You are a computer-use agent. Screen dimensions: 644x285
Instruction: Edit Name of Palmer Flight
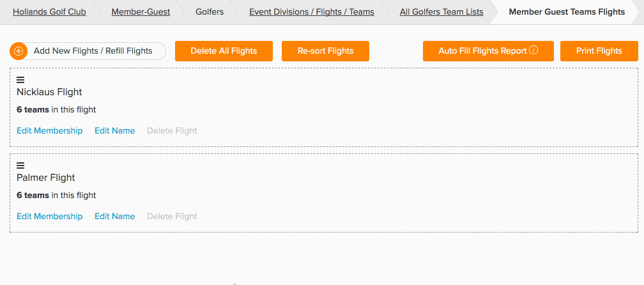click(x=114, y=216)
